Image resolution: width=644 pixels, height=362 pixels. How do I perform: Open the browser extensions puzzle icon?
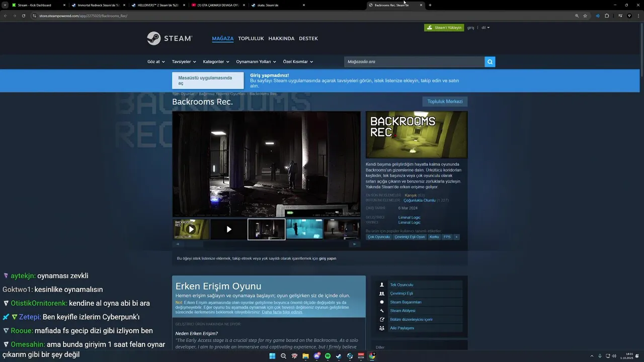pyautogui.click(x=607, y=16)
